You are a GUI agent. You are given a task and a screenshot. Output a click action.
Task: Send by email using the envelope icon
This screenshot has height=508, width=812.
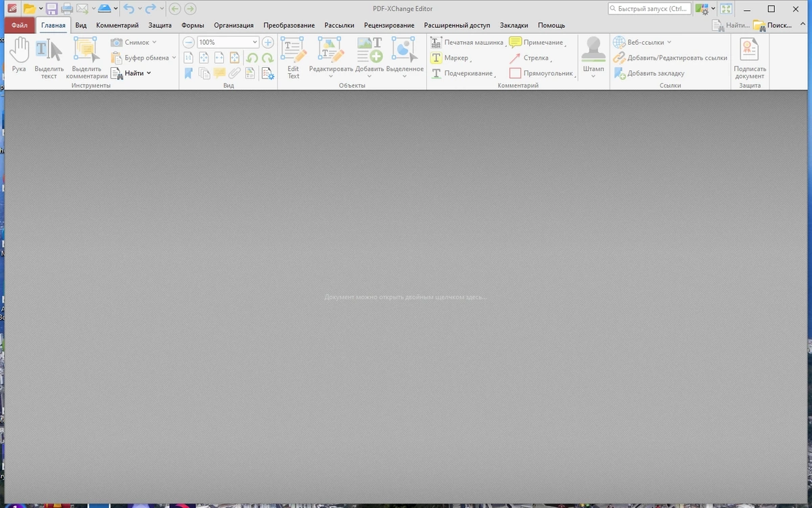pos(82,9)
